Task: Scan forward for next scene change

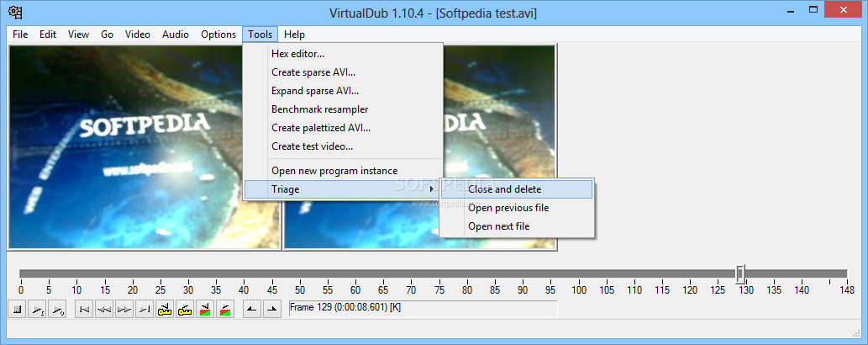Action: [x=224, y=310]
